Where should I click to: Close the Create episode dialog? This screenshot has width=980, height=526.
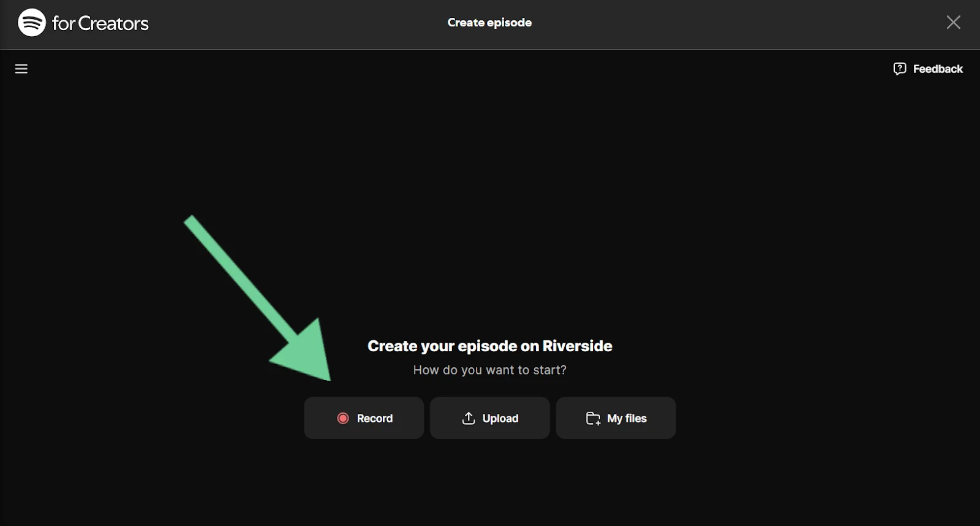click(x=953, y=23)
